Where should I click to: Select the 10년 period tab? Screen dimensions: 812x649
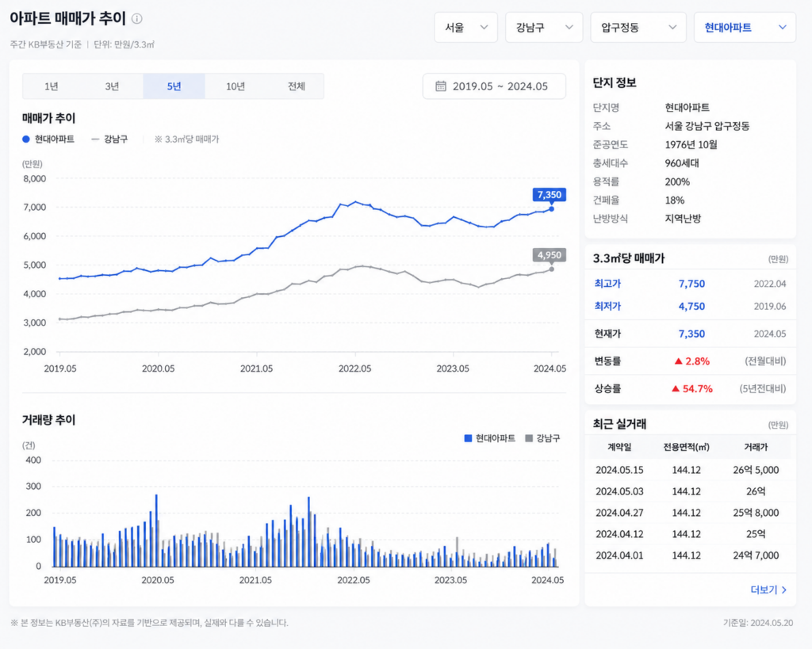(x=235, y=86)
